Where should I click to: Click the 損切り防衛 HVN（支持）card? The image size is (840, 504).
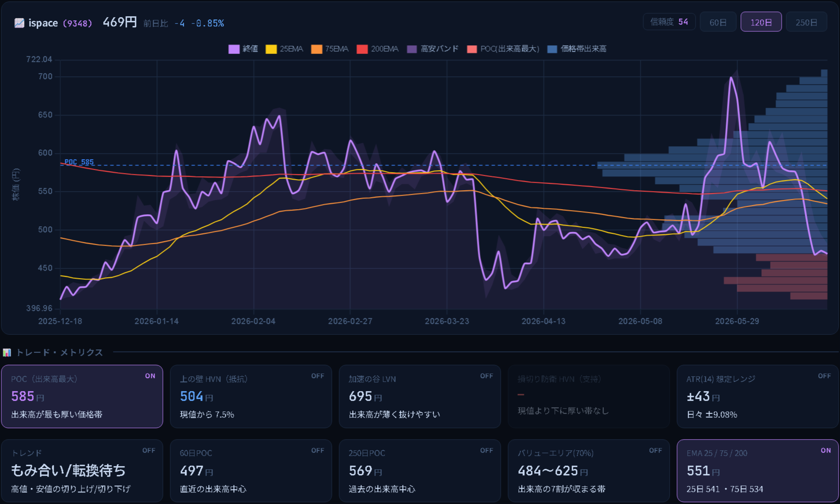[x=589, y=397]
